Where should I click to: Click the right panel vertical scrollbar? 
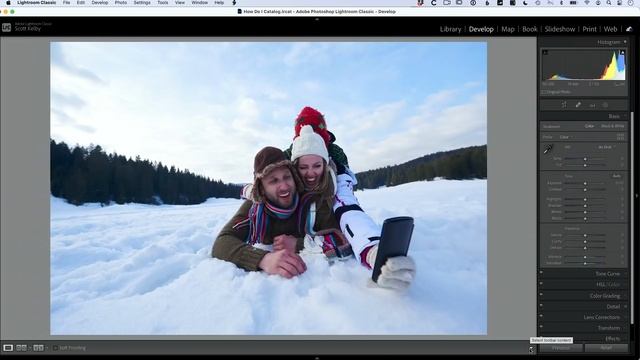click(x=631, y=218)
